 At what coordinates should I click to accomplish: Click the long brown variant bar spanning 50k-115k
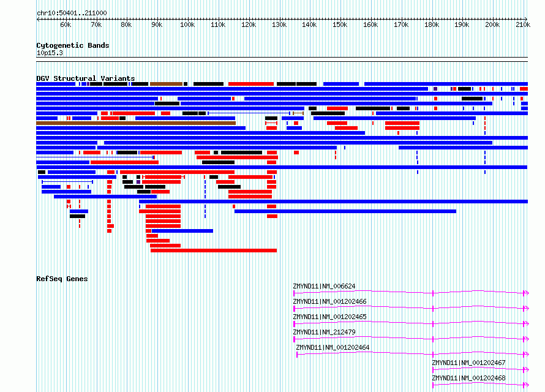point(136,123)
